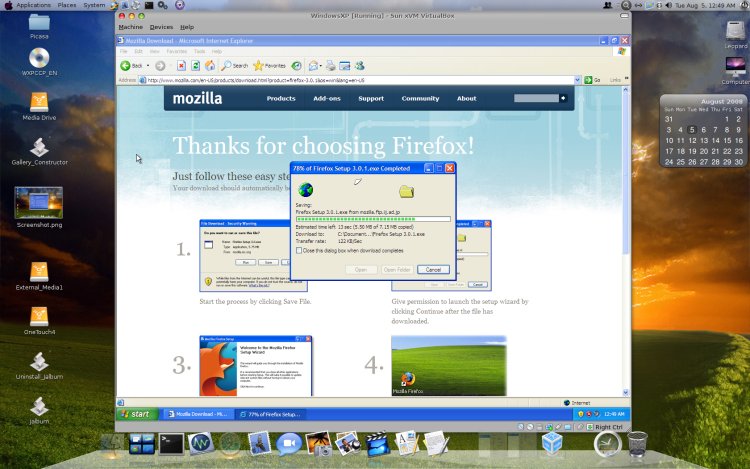This screenshot has height=469, width=750.
Task: Click Cancel in the Firefox Setup download dialog
Action: pos(433,270)
